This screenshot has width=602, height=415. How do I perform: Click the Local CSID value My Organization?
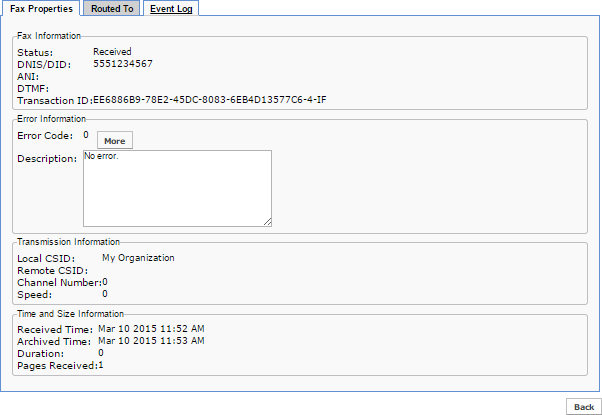[x=138, y=258]
